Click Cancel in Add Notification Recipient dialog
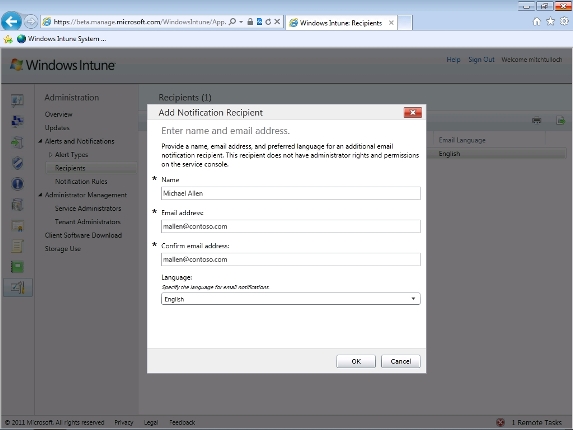Image resolution: width=573 pixels, height=430 pixels. (x=401, y=361)
